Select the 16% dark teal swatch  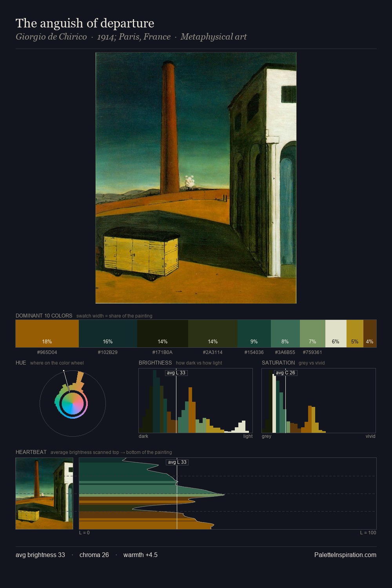pyautogui.click(x=108, y=334)
